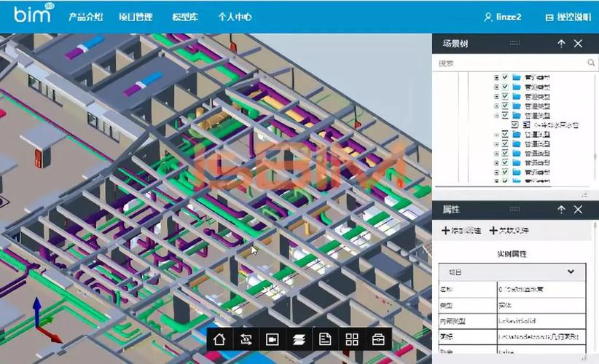599x364 pixels.
Task: Open the 项目管理 menu
Action: click(x=136, y=17)
